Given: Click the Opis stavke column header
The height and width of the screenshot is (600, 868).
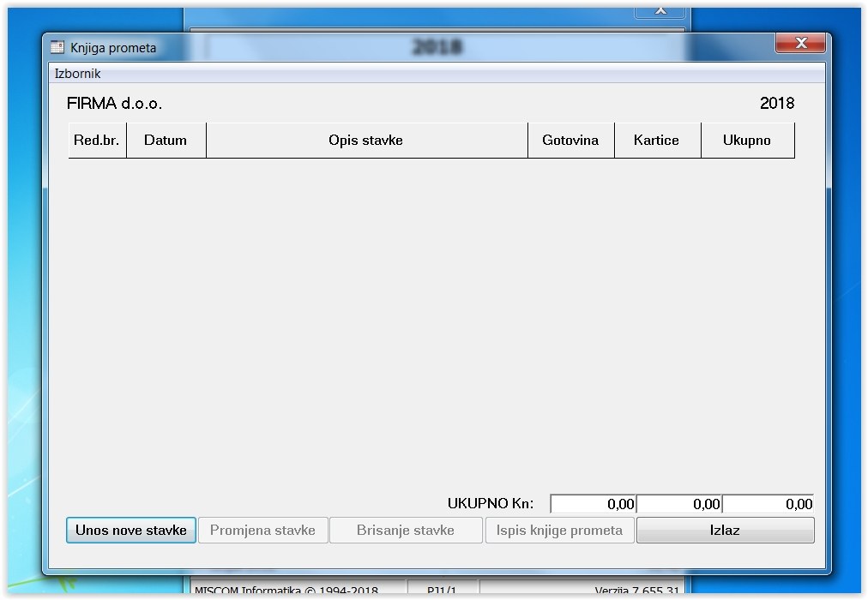Looking at the screenshot, I should click(366, 141).
